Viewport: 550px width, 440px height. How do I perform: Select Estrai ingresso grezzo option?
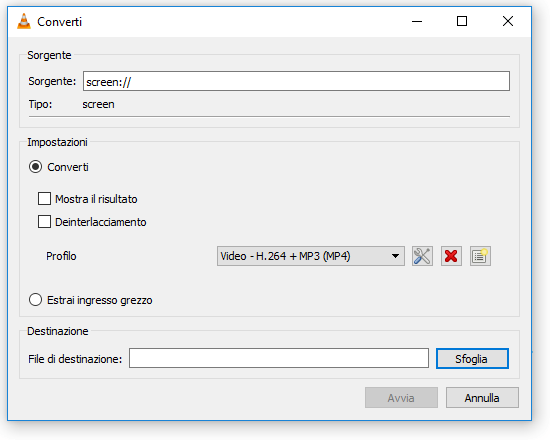coord(35,300)
